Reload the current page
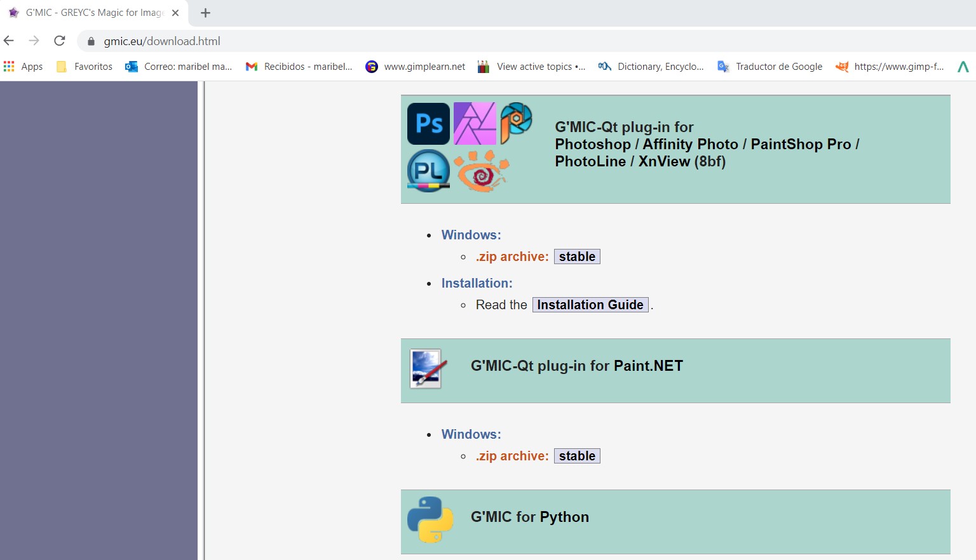The image size is (976, 560). pyautogui.click(x=60, y=41)
